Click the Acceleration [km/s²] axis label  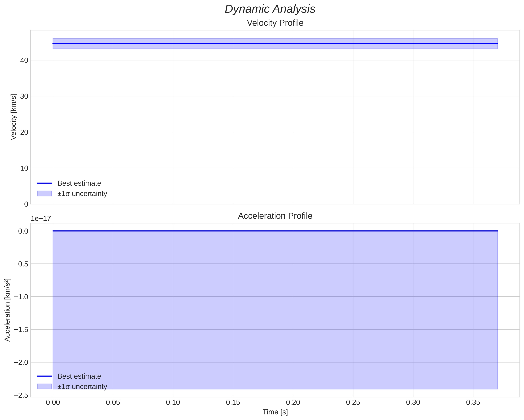[x=7, y=310]
